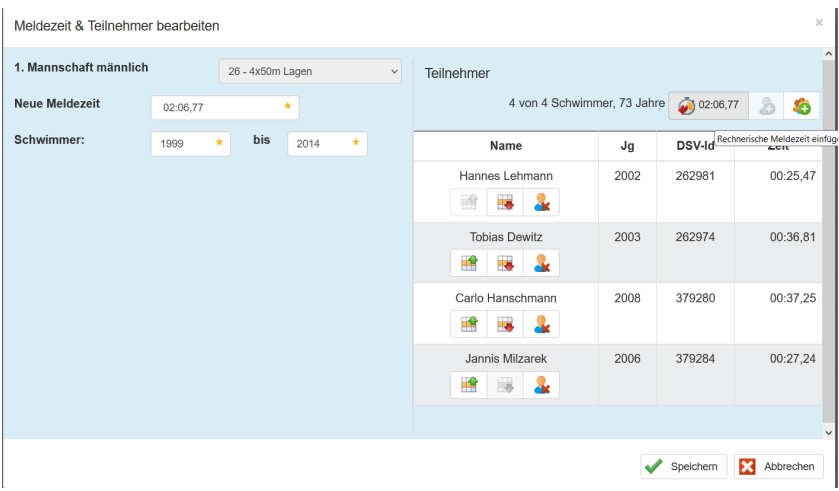
Task: Remove Carlo Hanschmann from participants
Action: click(x=541, y=324)
